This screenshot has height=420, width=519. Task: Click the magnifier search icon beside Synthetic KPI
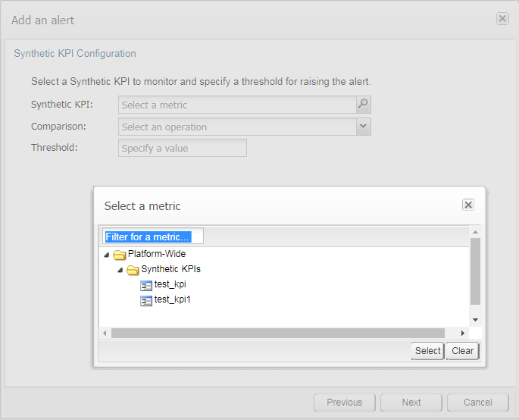(x=363, y=105)
